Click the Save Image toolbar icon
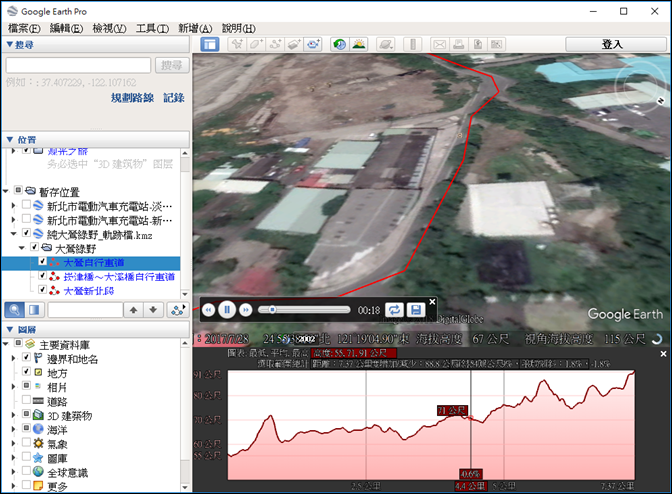 [478, 44]
